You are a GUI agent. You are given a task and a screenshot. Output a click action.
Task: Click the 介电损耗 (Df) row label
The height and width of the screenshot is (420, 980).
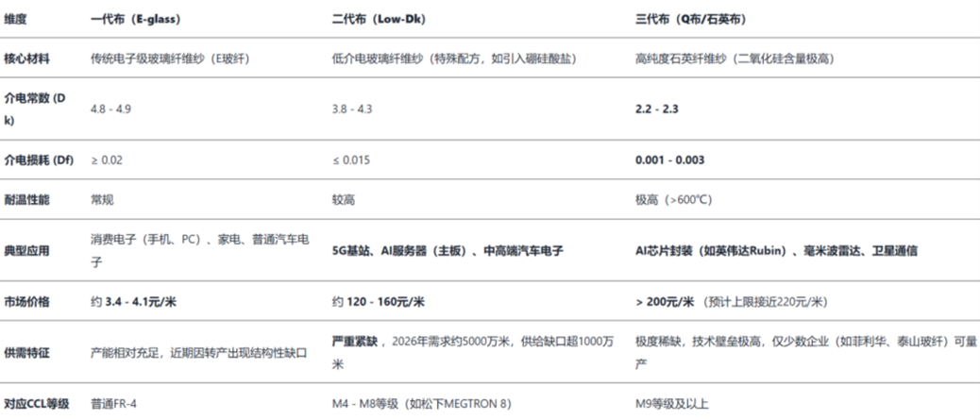point(39,160)
